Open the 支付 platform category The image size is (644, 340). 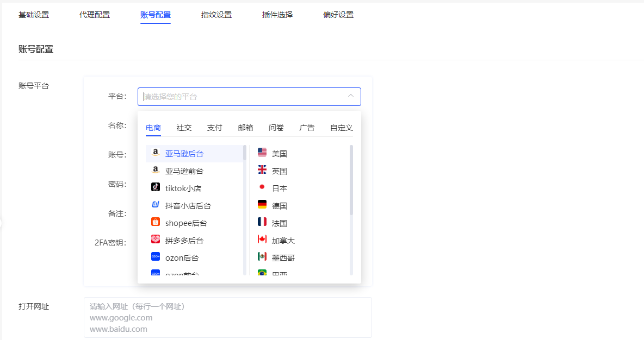[x=214, y=127]
